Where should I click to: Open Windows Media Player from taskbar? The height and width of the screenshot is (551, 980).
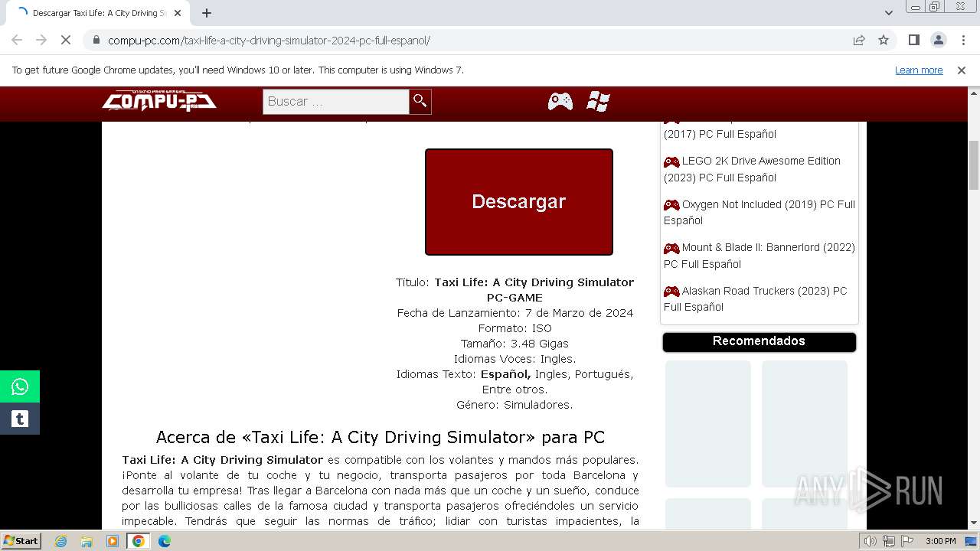point(113,541)
